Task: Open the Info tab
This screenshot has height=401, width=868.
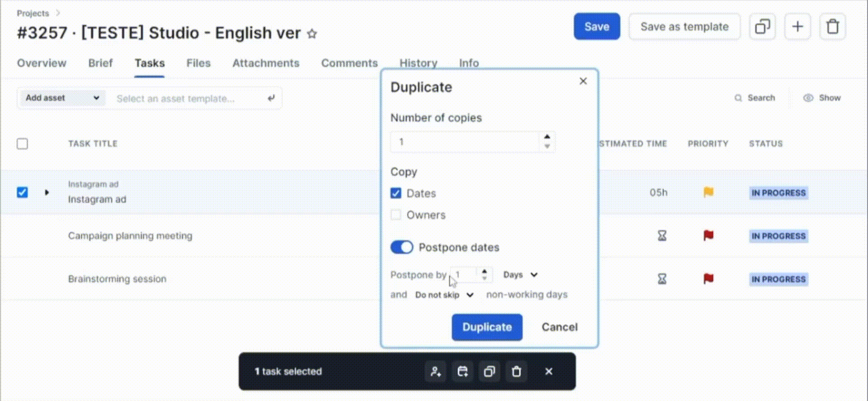Action: point(469,63)
